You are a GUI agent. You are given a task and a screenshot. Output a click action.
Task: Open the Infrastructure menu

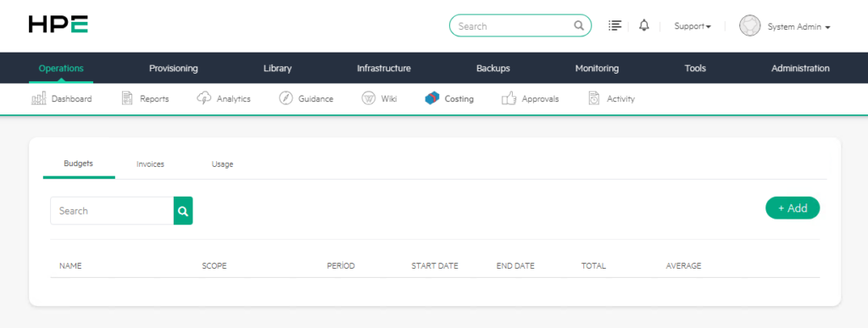coord(384,69)
